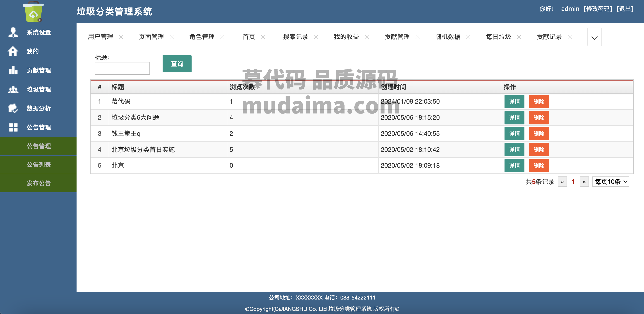Click the date 2020/05/06 18:15:20

tap(410, 118)
